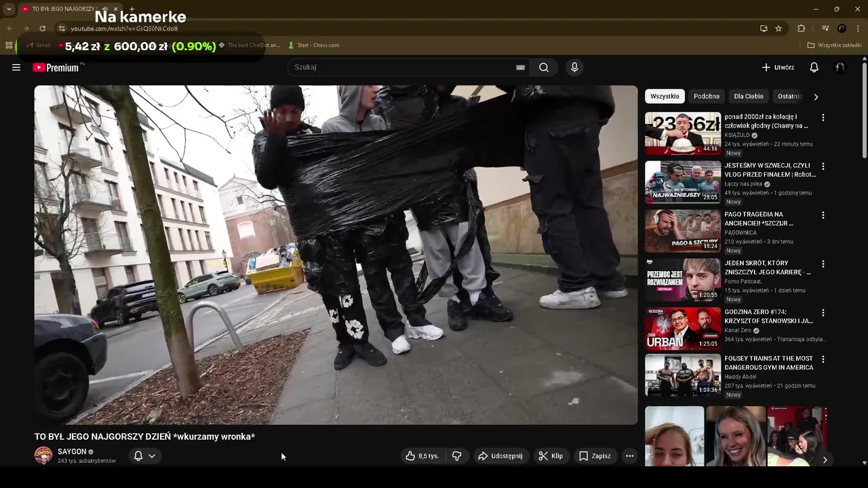Open Shorts thumbnail with smiling blonde woman

pos(736,436)
